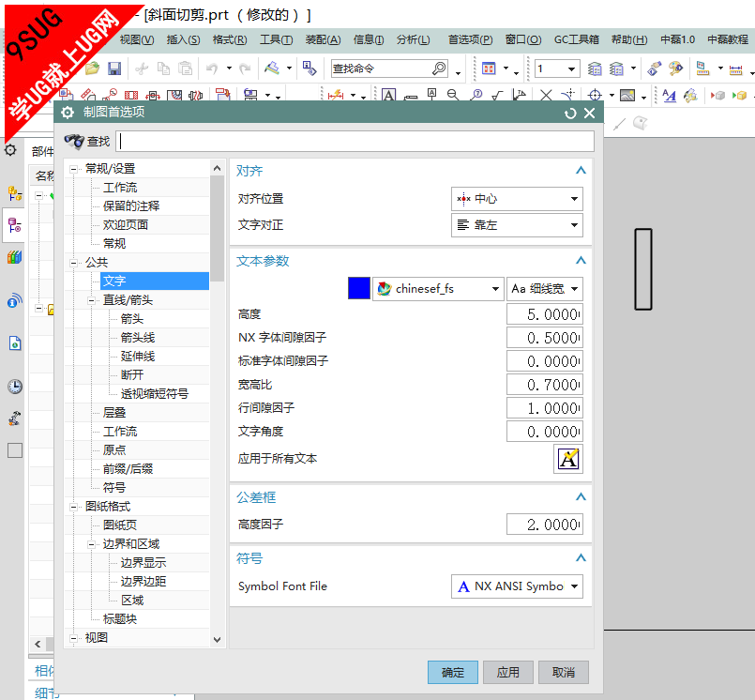The image size is (755, 700).
Task: Select 前缀/后缀 in the preferences tree
Action: coord(128,469)
